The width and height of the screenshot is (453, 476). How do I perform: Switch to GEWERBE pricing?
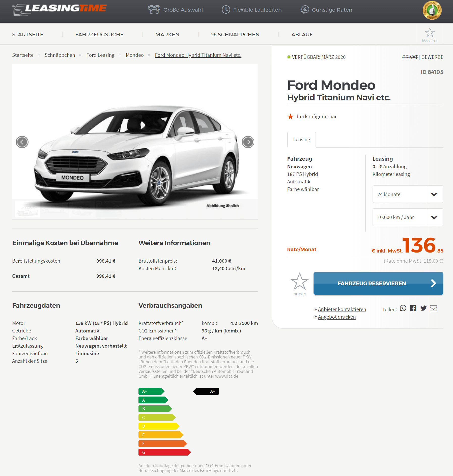coord(432,57)
